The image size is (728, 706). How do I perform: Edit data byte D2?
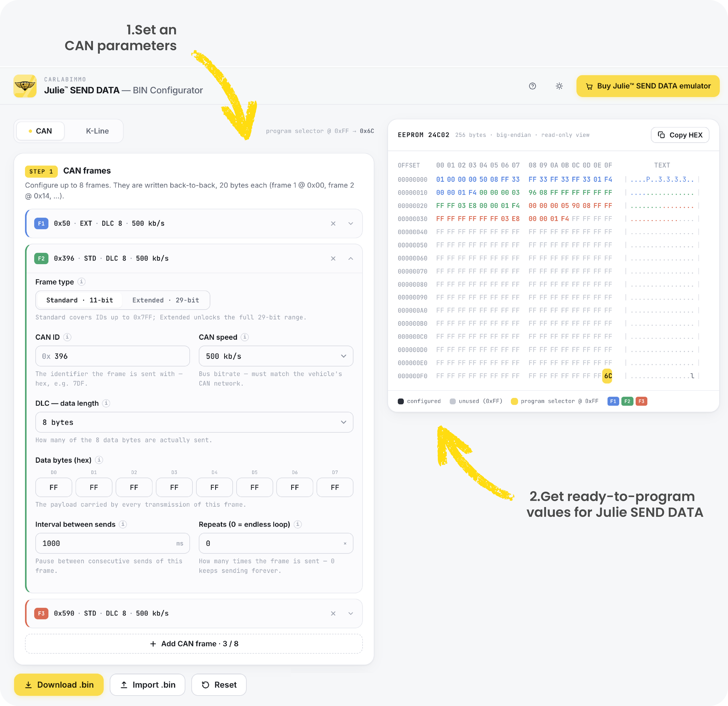point(134,487)
